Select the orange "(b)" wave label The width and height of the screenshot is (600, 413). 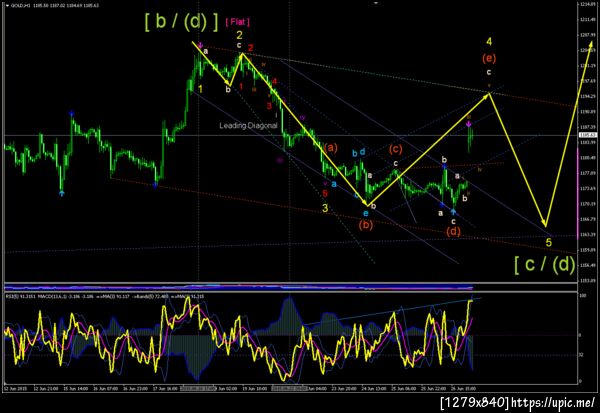pyautogui.click(x=366, y=225)
